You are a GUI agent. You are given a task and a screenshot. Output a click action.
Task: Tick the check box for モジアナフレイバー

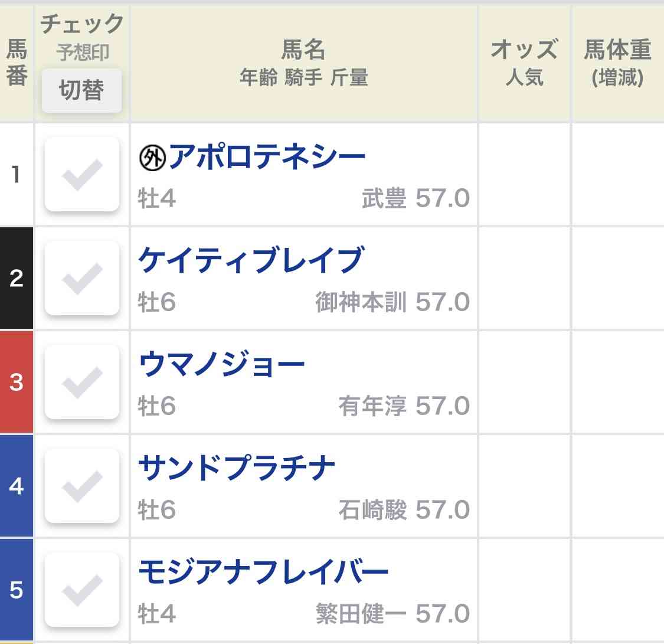coord(81,589)
